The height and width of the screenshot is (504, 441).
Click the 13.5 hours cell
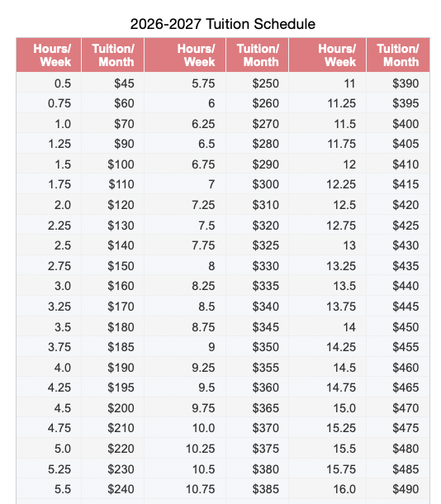tap(327, 286)
